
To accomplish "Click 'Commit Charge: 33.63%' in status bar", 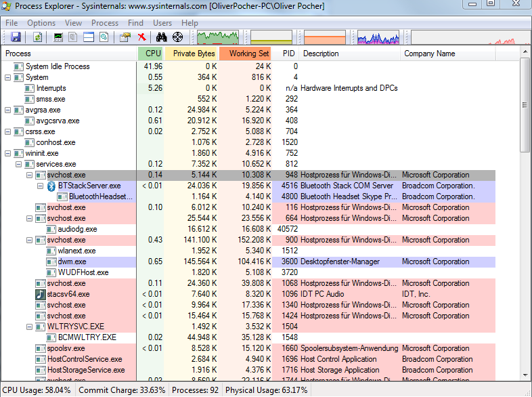I will pos(122,390).
